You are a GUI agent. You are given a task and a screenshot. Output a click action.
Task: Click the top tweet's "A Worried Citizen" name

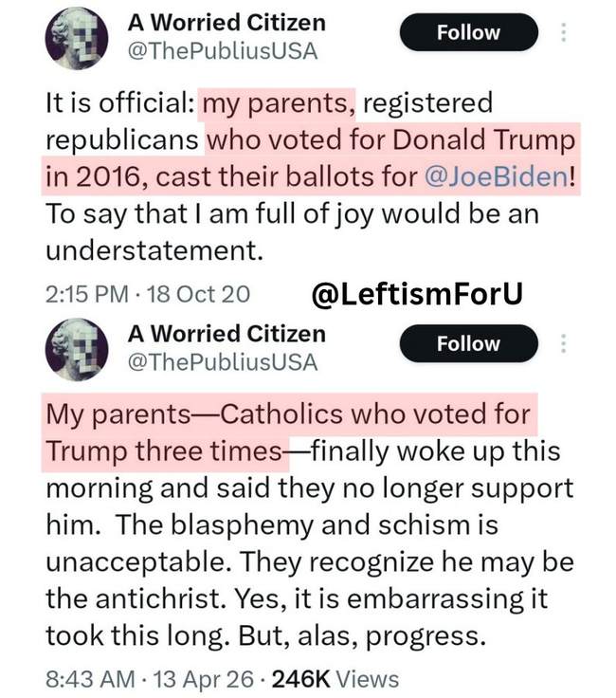pos(226,22)
